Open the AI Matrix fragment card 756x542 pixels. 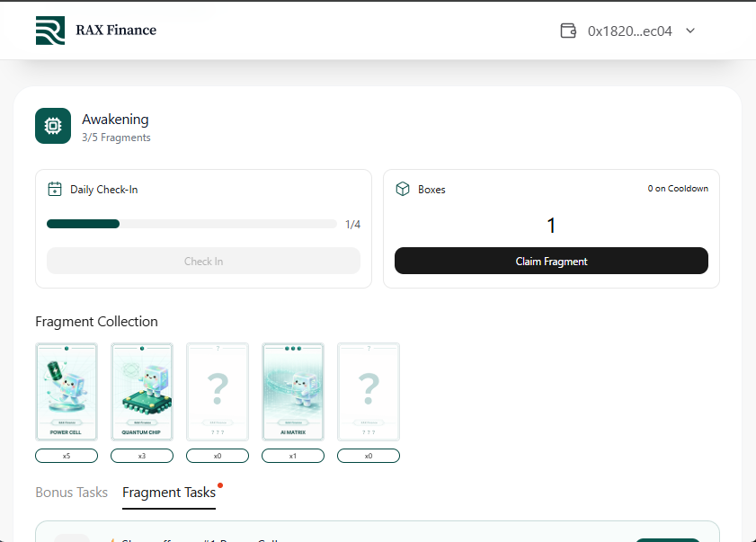pyautogui.click(x=293, y=392)
